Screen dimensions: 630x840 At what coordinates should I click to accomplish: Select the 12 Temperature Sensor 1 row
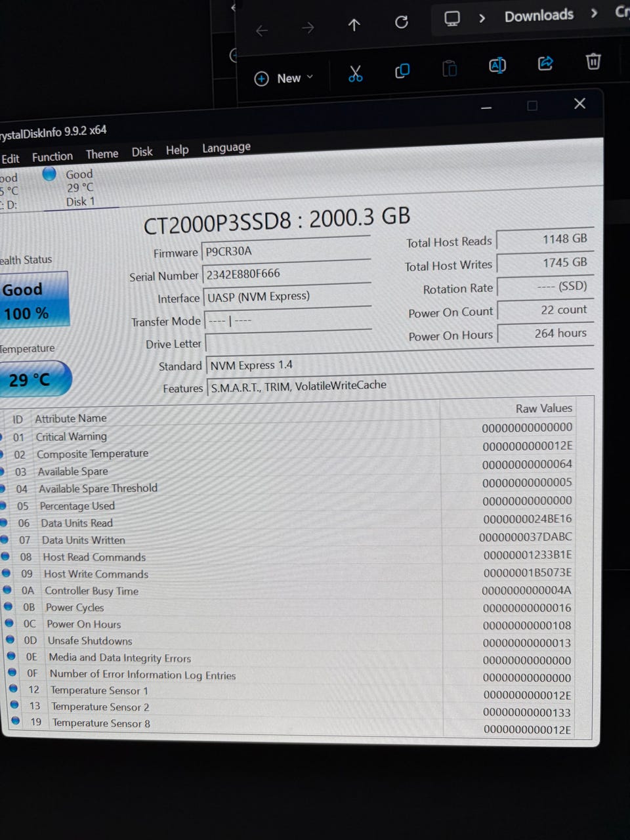pyautogui.click(x=292, y=692)
